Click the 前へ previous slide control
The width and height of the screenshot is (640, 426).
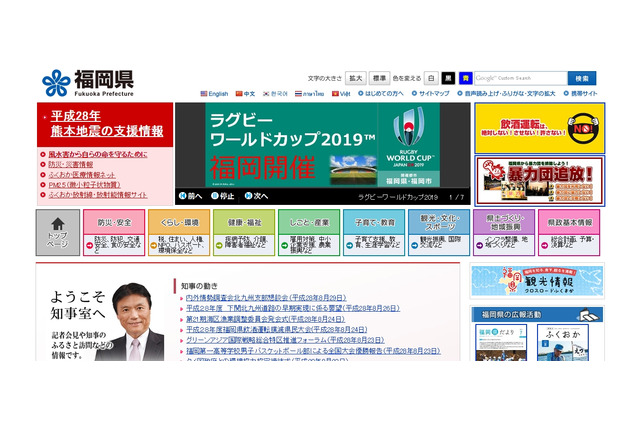[x=191, y=196]
